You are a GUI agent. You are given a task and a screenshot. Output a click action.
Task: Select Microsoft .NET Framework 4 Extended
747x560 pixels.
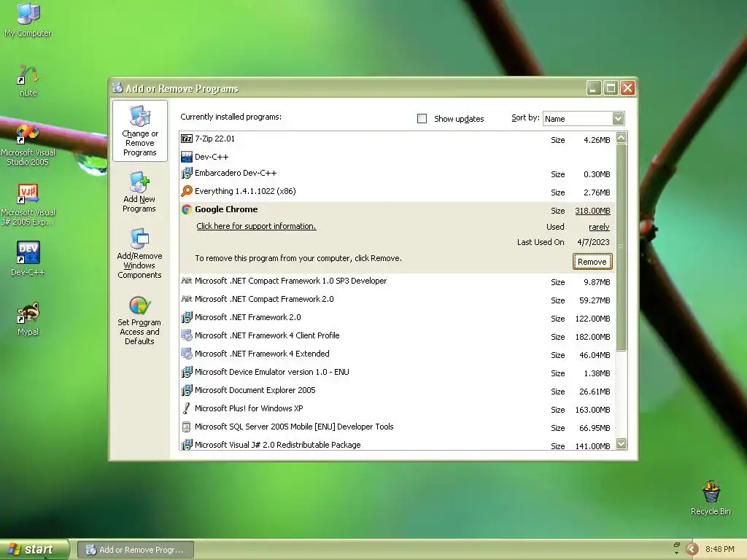click(398, 354)
